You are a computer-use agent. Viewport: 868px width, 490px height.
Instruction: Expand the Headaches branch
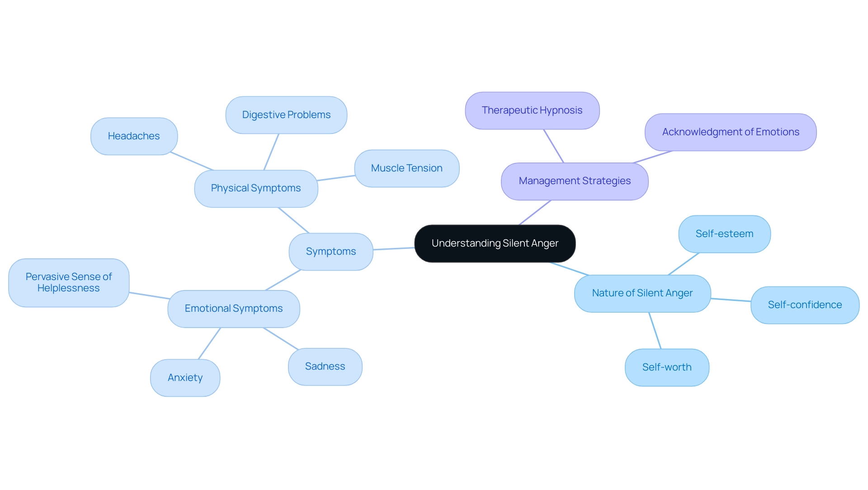click(132, 136)
